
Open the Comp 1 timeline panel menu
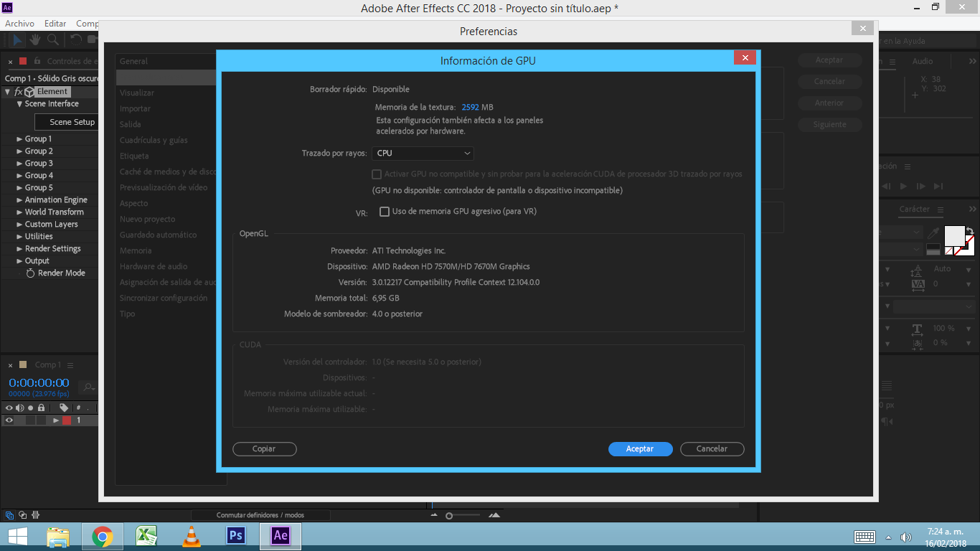tap(70, 365)
